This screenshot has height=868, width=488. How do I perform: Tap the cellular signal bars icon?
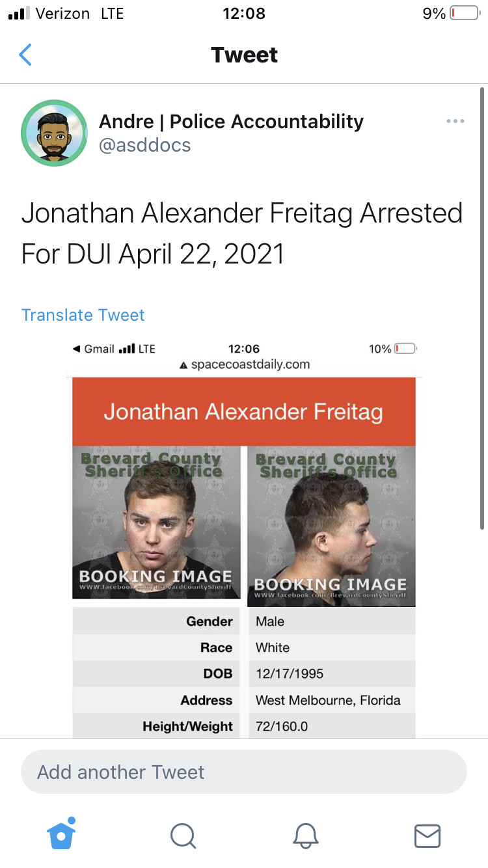tap(18, 14)
